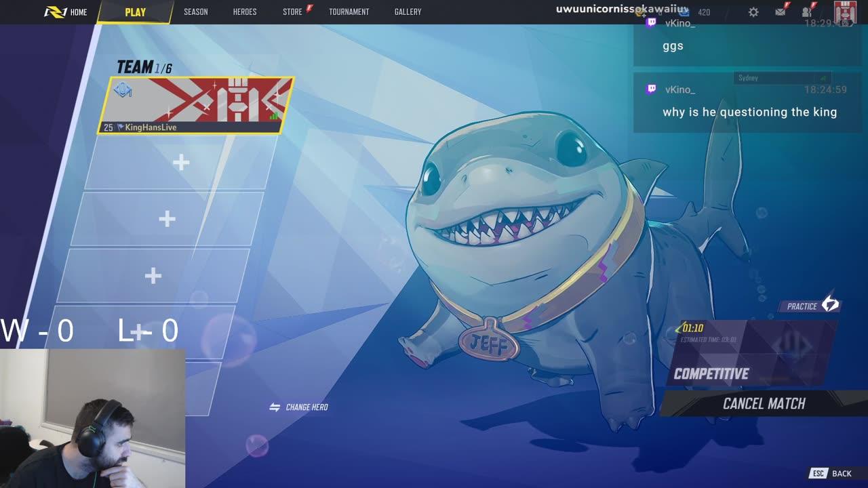The width and height of the screenshot is (868, 488).
Task: Open settings with the gear icon
Action: pyautogui.click(x=753, y=12)
